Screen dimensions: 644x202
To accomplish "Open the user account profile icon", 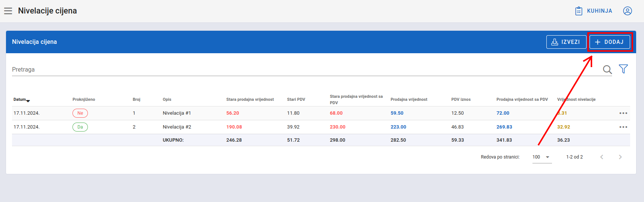I will tap(627, 11).
